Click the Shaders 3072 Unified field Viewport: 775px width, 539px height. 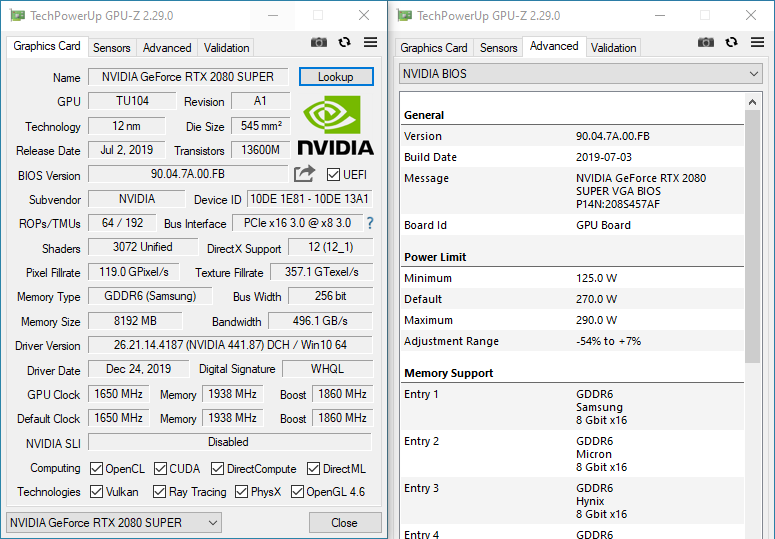[x=143, y=247]
